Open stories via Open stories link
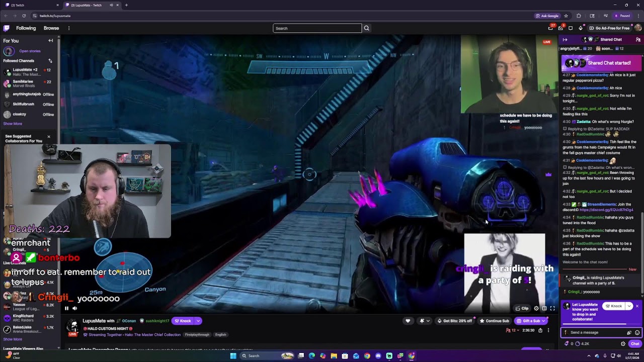 (x=30, y=51)
